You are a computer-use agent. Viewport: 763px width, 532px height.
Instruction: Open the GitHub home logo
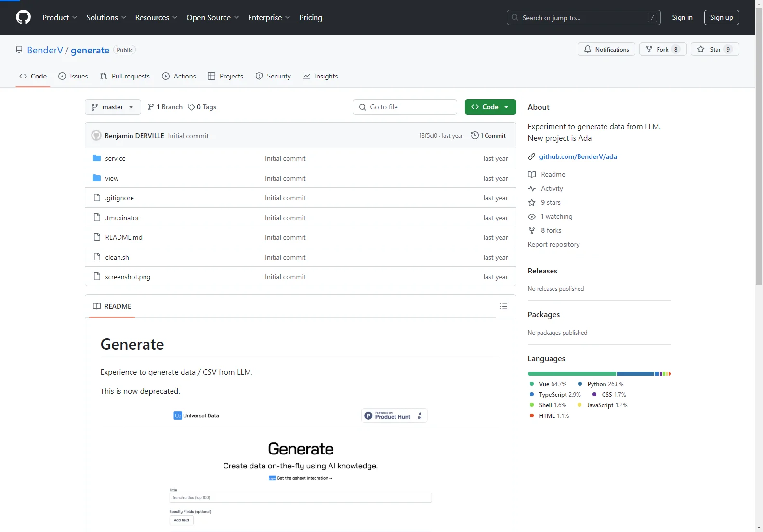pyautogui.click(x=23, y=17)
